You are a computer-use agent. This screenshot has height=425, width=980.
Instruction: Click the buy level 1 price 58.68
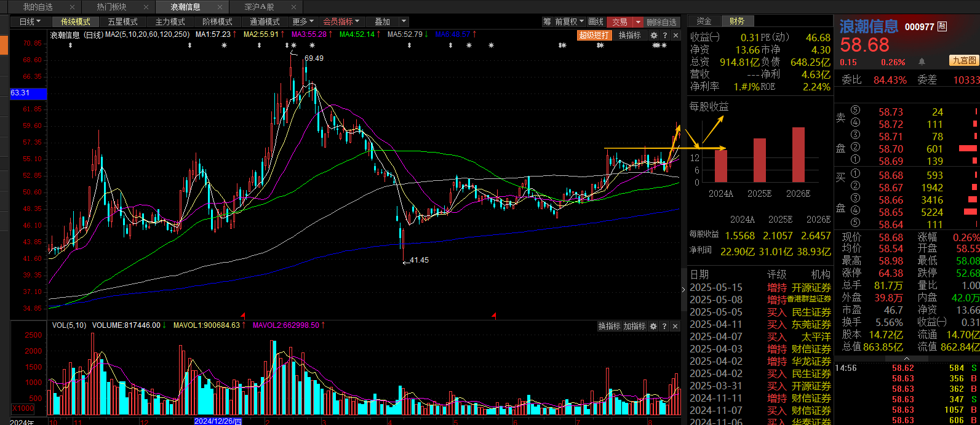[x=891, y=175]
